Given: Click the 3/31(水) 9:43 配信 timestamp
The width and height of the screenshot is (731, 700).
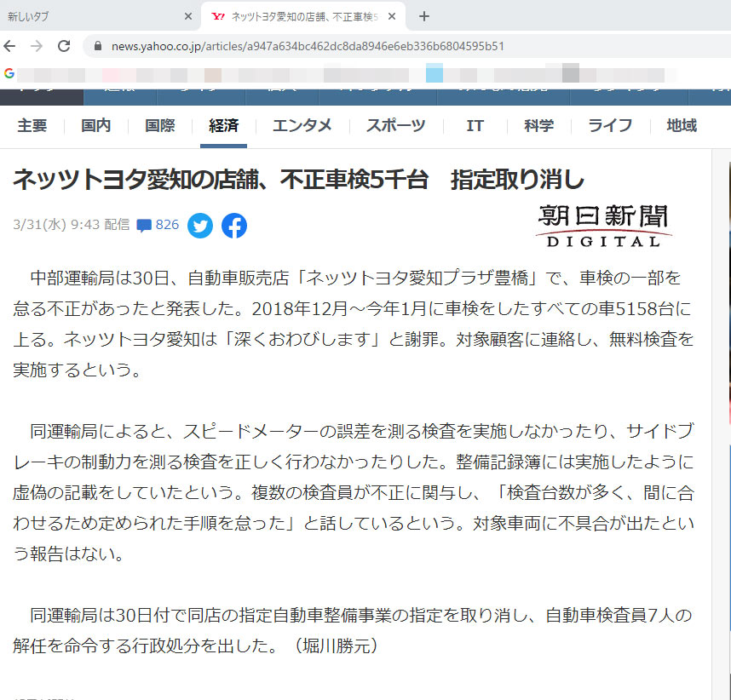Looking at the screenshot, I should [72, 225].
